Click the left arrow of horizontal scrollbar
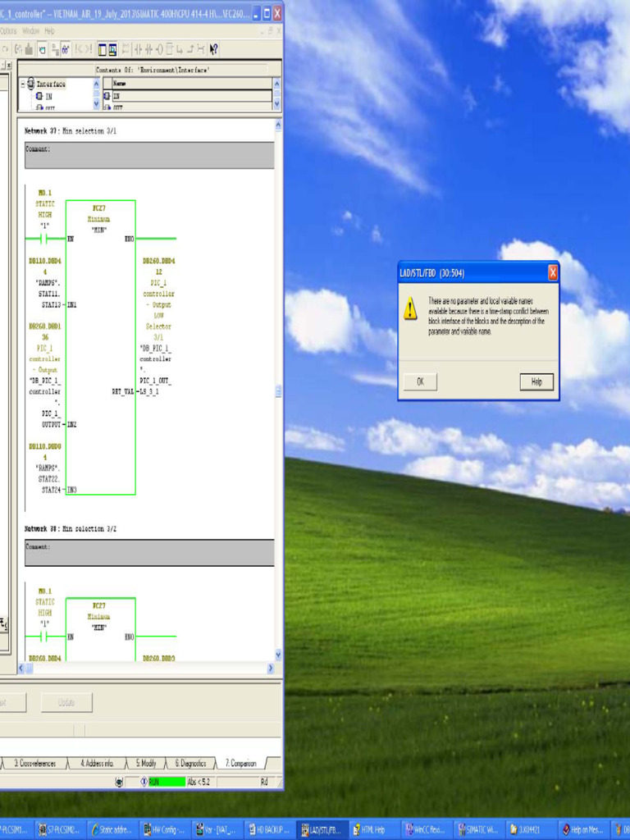Image resolution: width=630 pixels, height=840 pixels. point(21,668)
